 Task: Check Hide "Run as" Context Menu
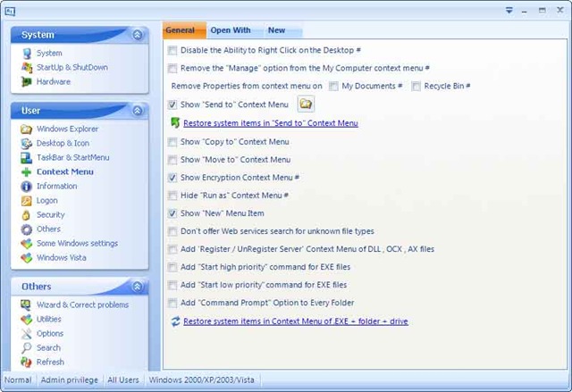click(x=172, y=196)
